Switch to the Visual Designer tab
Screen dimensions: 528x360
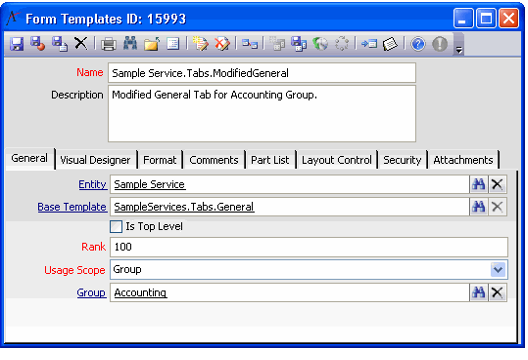point(95,160)
